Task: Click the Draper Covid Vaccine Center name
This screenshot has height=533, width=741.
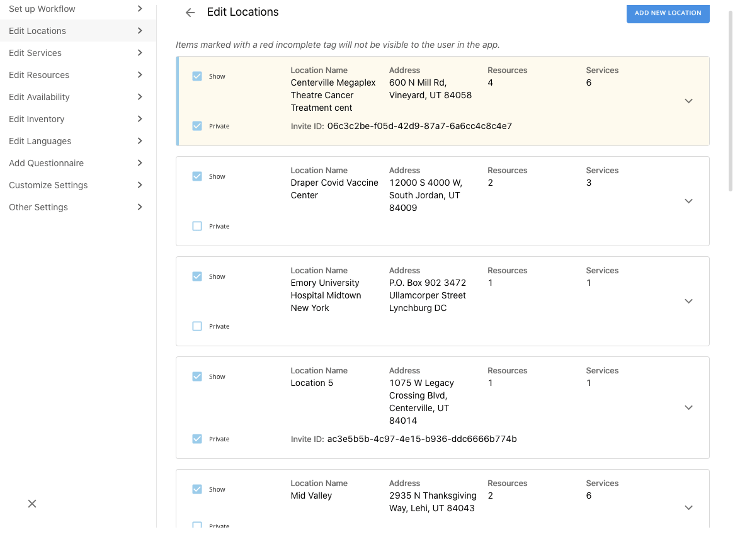Action: [x=334, y=189]
